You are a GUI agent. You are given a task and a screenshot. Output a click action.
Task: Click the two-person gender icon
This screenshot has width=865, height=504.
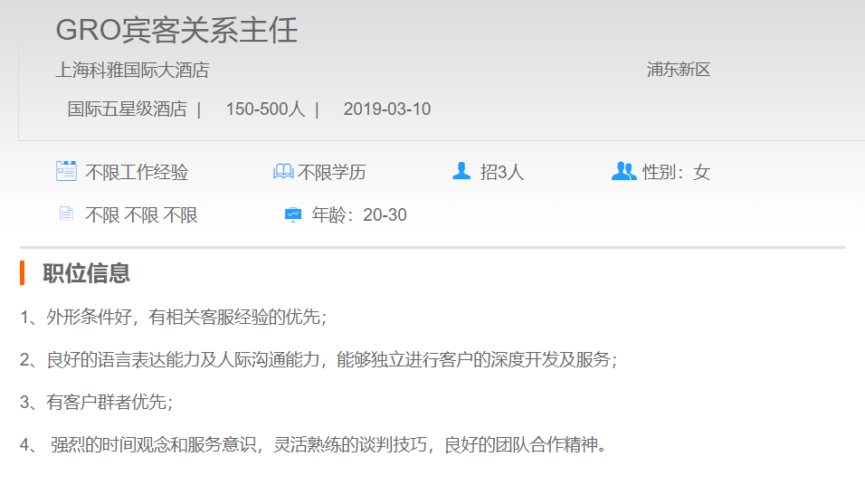coord(623,171)
